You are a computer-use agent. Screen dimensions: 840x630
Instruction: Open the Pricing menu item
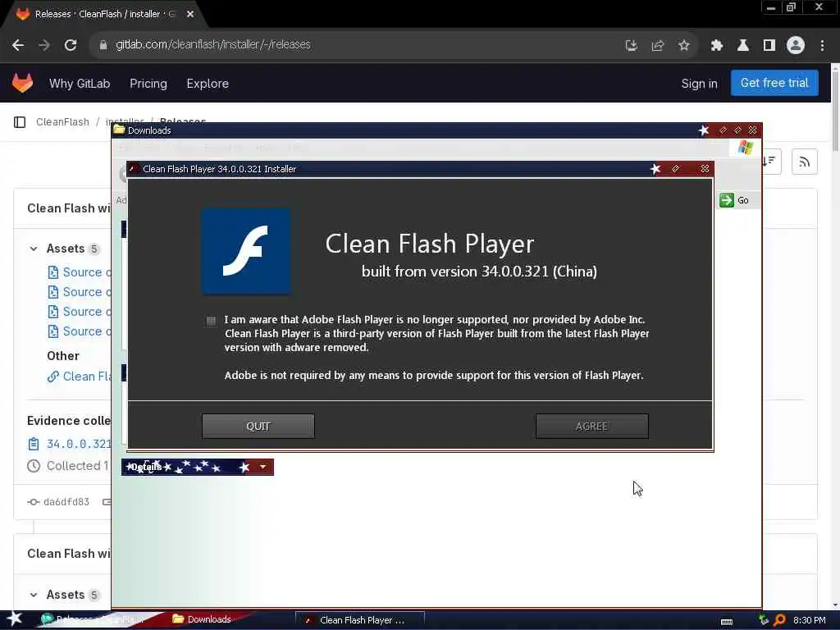[x=148, y=84]
